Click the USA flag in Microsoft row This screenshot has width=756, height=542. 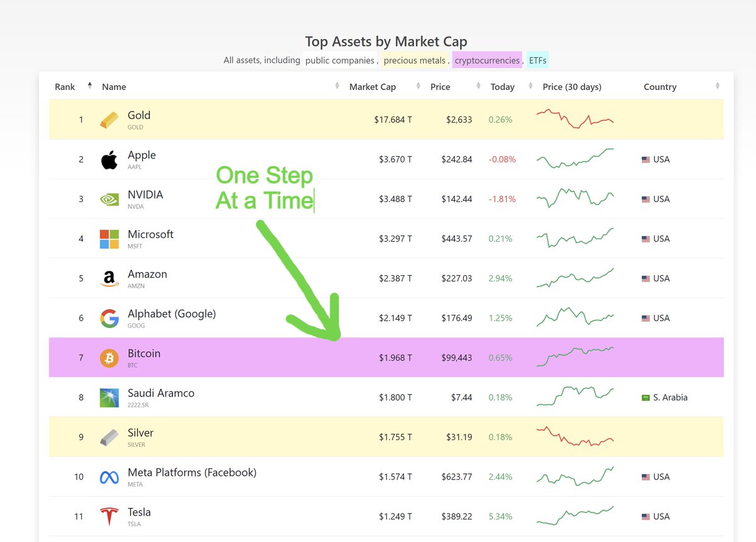[646, 239]
